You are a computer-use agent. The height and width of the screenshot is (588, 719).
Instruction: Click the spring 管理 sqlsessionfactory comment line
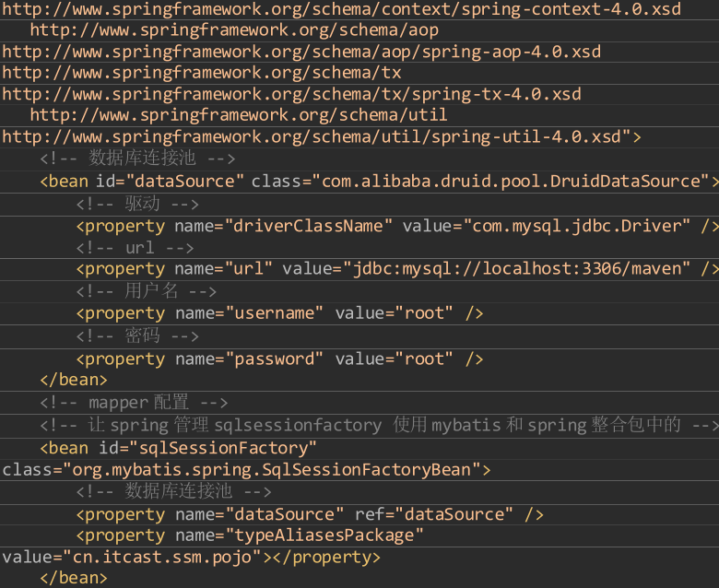pos(379,425)
